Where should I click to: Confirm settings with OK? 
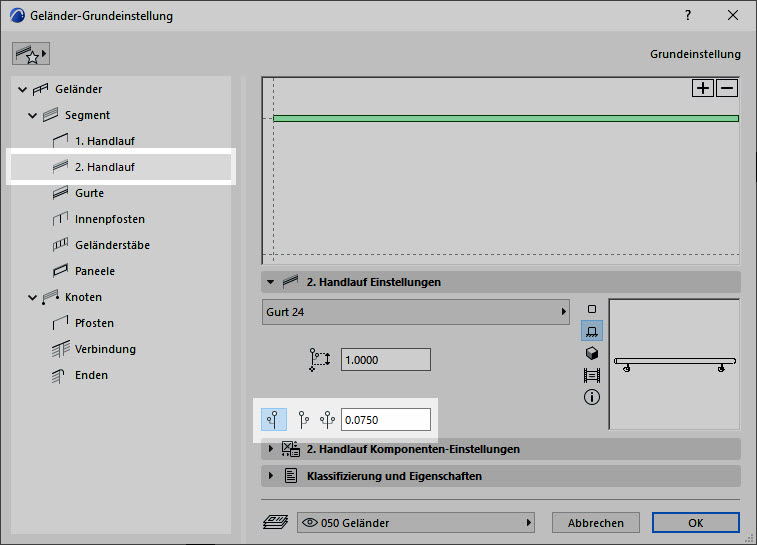coord(696,523)
